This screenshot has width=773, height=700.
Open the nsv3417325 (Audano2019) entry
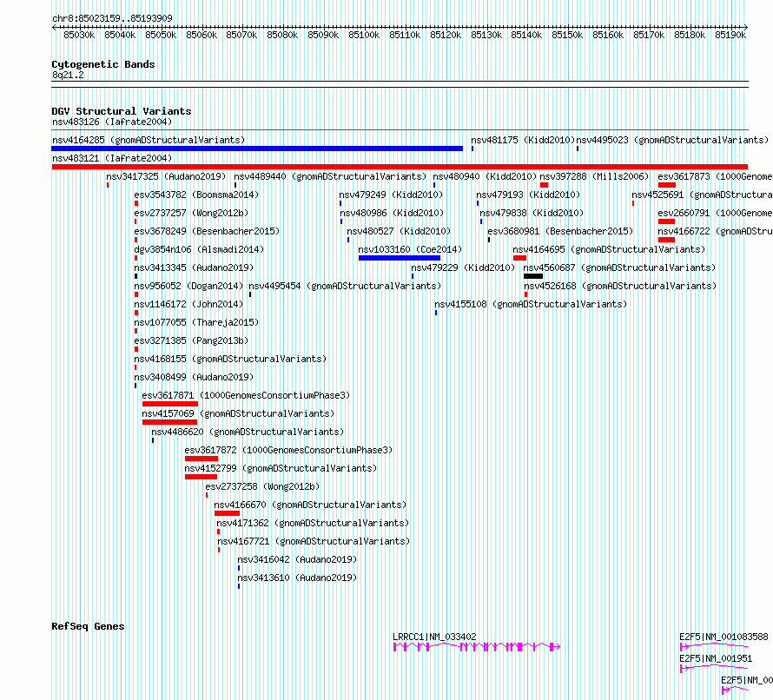166,176
